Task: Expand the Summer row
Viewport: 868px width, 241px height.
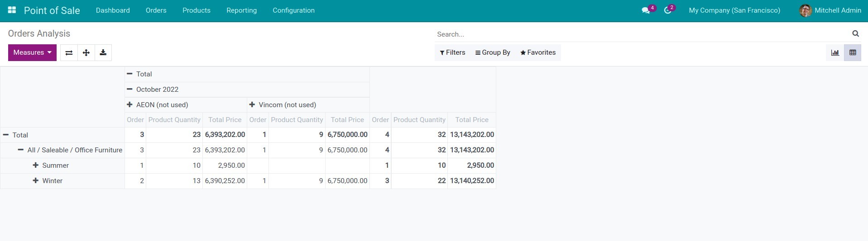Action: 51,165
